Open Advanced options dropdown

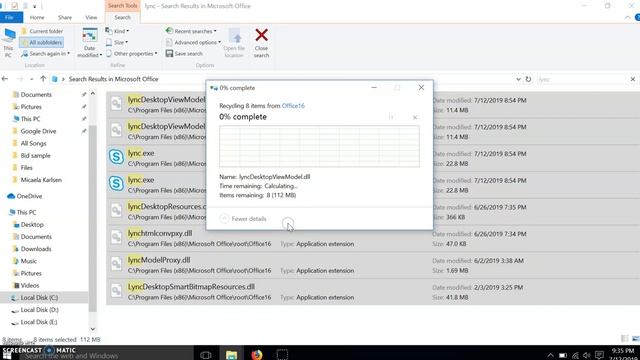[193, 42]
